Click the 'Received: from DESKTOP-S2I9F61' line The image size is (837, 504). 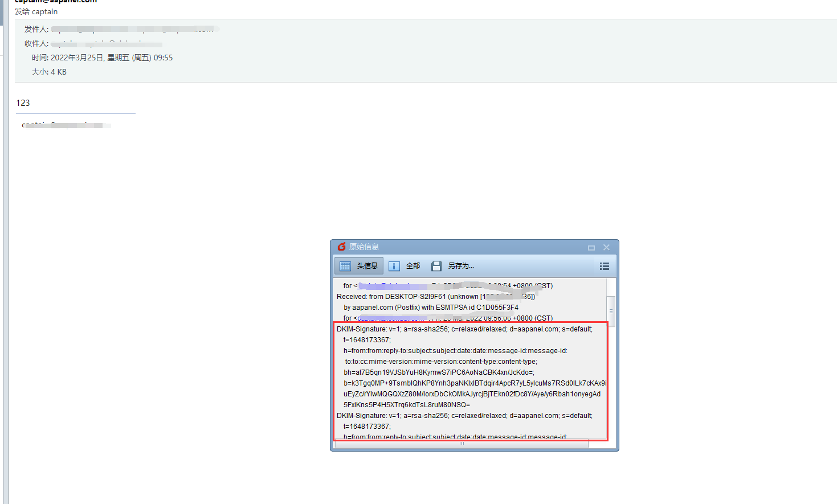pyautogui.click(x=436, y=297)
